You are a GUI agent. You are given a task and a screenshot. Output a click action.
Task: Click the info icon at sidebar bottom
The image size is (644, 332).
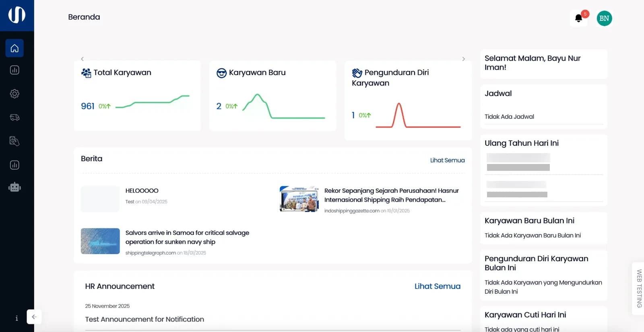17,318
